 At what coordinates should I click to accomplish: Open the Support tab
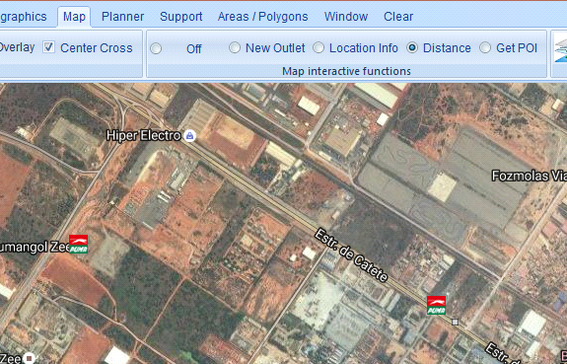coord(181,17)
